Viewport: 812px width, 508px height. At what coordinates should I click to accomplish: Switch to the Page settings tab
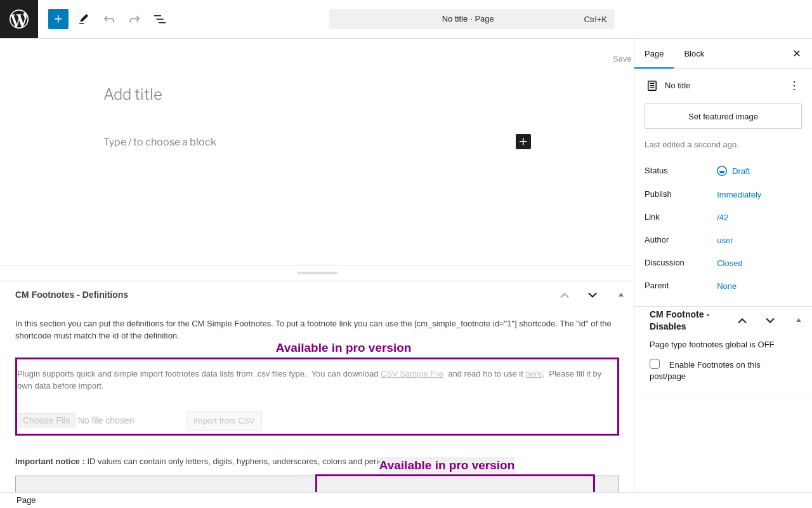click(x=654, y=53)
